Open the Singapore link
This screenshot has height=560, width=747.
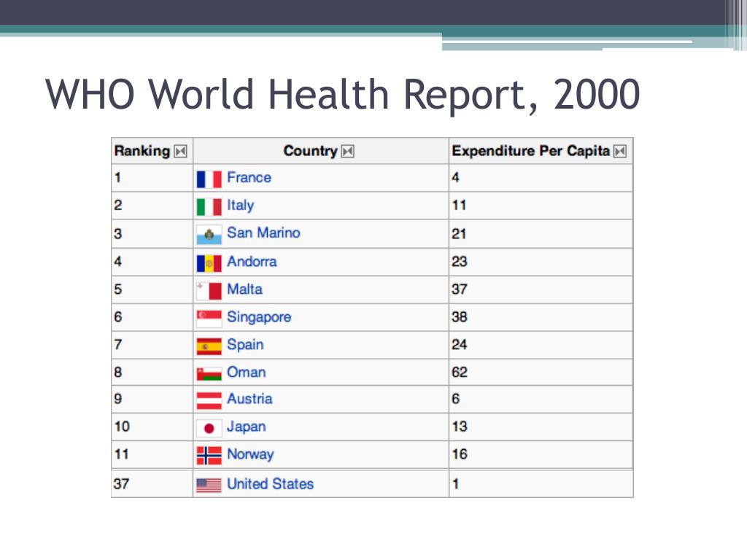pos(259,317)
